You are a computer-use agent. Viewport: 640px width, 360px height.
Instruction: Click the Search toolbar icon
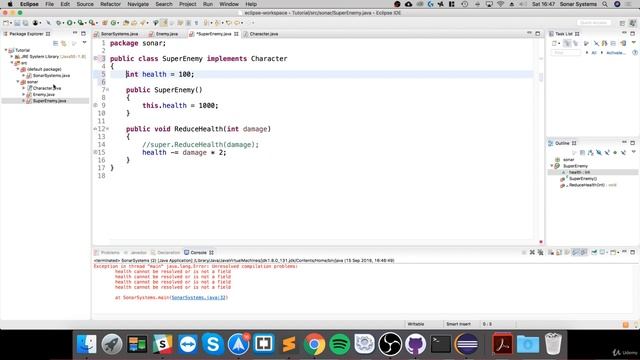pyautogui.click(x=142, y=23)
